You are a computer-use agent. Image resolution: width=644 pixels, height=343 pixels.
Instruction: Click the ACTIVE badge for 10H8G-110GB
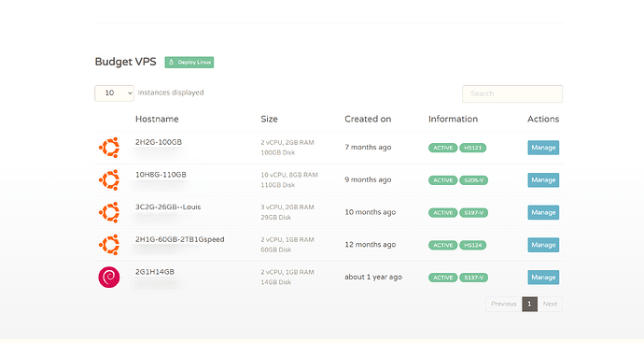pos(442,180)
